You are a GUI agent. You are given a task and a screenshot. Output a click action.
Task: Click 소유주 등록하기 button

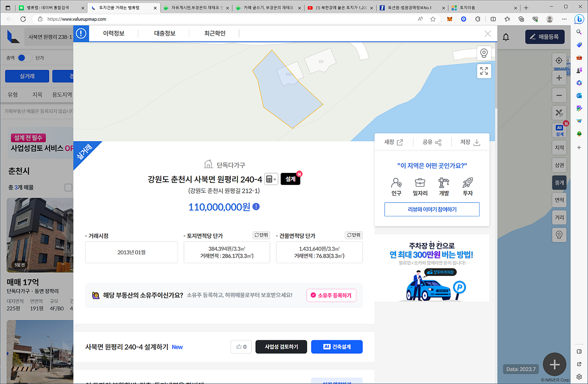pos(331,295)
